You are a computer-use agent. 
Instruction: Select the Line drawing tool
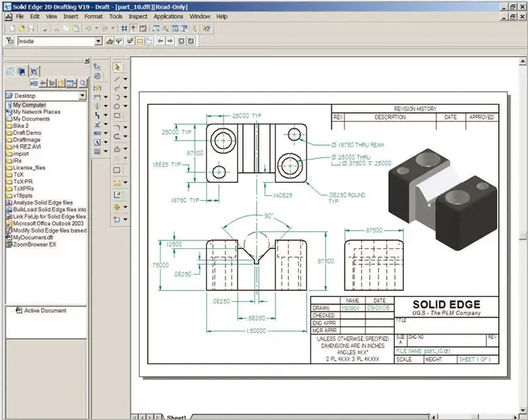pos(117,79)
